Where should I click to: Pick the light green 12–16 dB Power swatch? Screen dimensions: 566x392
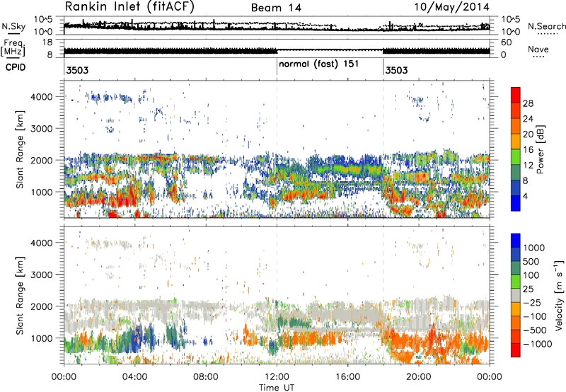pyautogui.click(x=516, y=157)
